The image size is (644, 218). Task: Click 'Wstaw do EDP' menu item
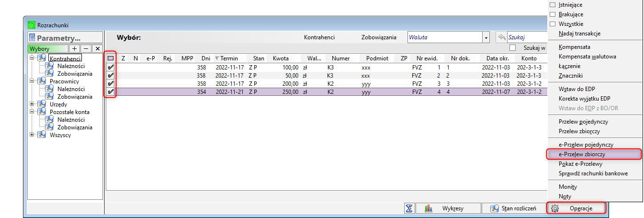point(594,89)
